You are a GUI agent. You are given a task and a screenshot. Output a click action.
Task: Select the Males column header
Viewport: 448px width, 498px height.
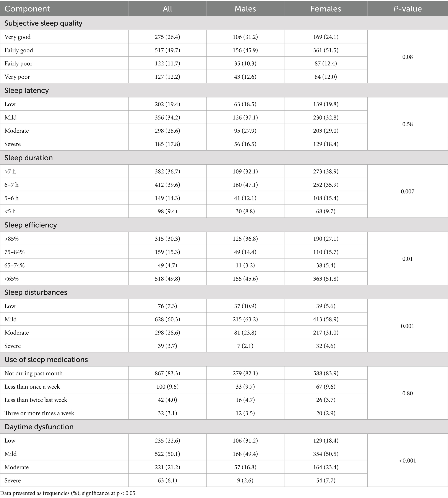click(245, 9)
